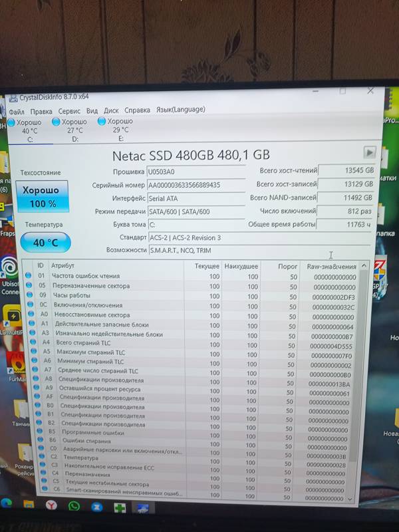Click the attribute list scrollbar thumb
The height and width of the screenshot is (532, 399).
(359, 364)
